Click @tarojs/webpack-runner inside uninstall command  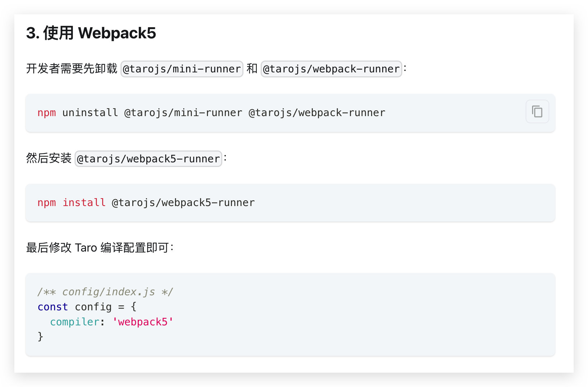317,113
